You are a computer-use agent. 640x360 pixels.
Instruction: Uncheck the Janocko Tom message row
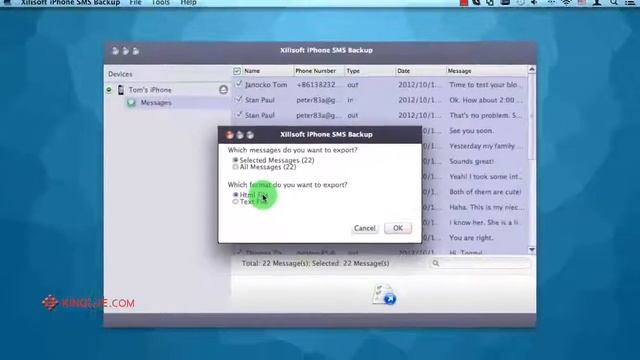pyautogui.click(x=239, y=84)
